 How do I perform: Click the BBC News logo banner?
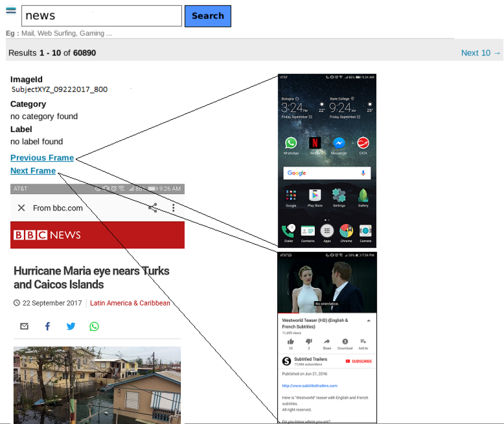tap(97, 235)
